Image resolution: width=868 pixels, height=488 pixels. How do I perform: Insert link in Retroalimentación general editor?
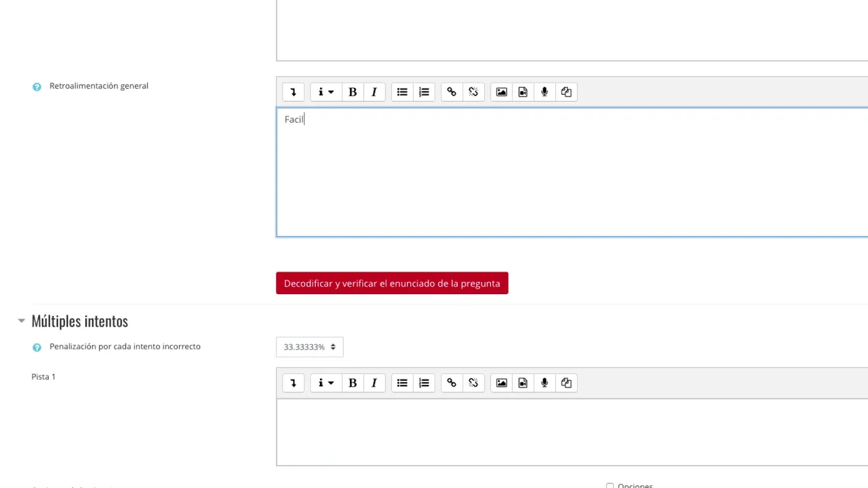click(x=452, y=92)
